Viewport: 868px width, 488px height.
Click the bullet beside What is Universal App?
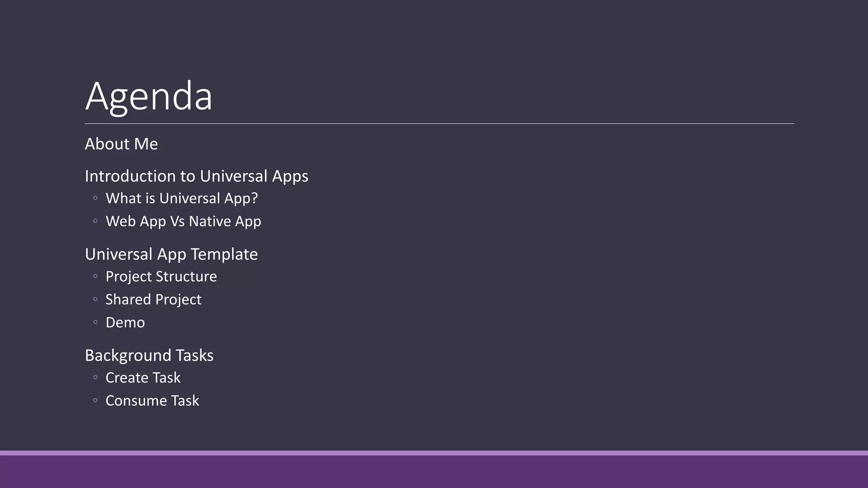click(95, 198)
